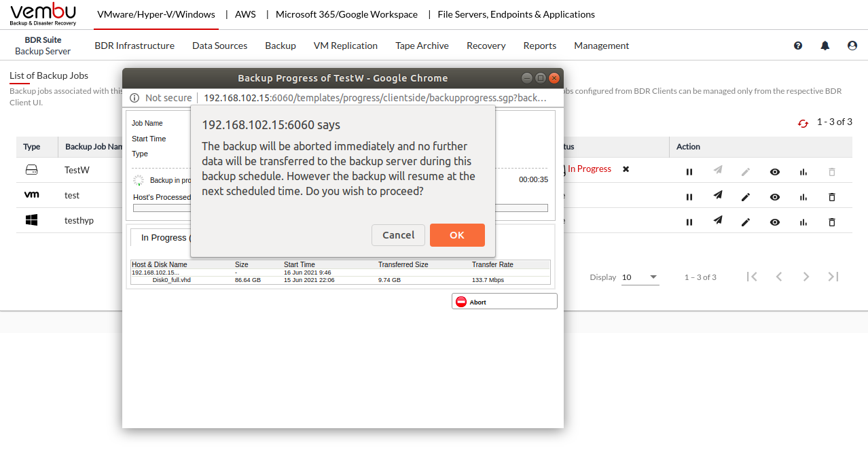
Task: Open the notifications bell icon
Action: [x=825, y=46]
